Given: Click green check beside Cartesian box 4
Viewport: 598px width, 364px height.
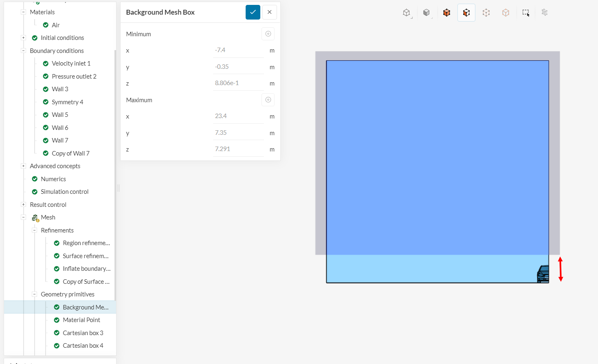Looking at the screenshot, I should pyautogui.click(x=57, y=346).
